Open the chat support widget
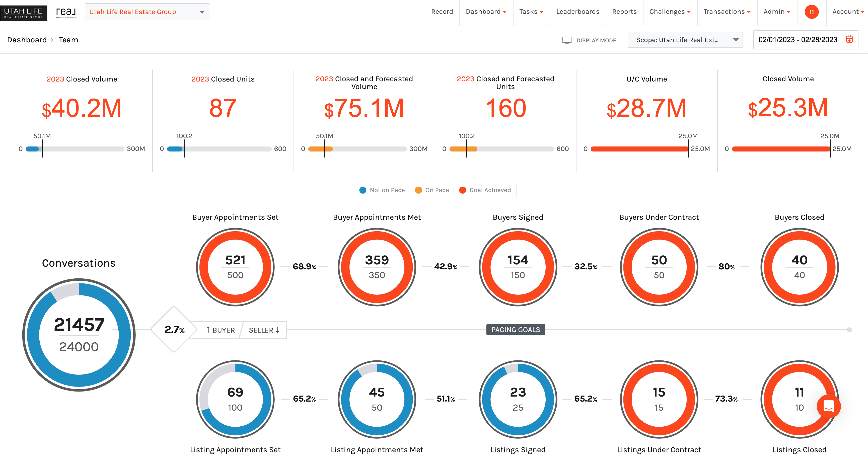Viewport: 868px width, 458px height. [x=829, y=407]
